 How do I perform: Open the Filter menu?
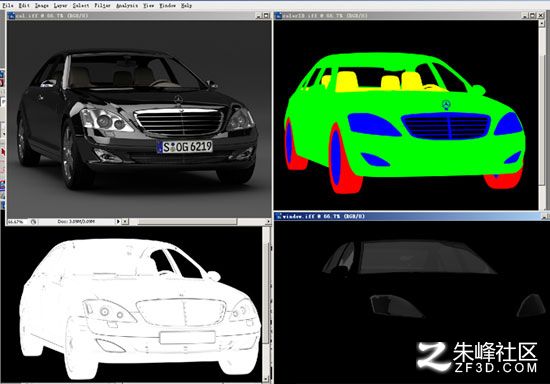point(102,5)
